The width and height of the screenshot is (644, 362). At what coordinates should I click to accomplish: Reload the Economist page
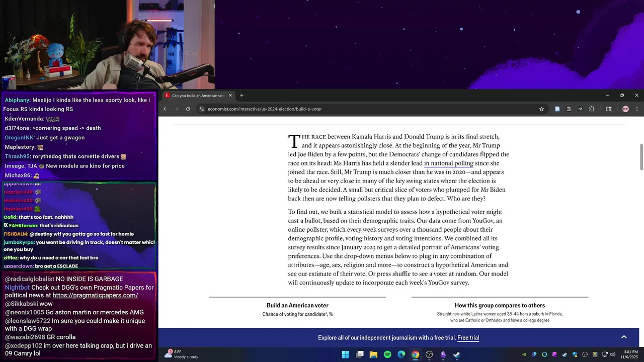188,109
